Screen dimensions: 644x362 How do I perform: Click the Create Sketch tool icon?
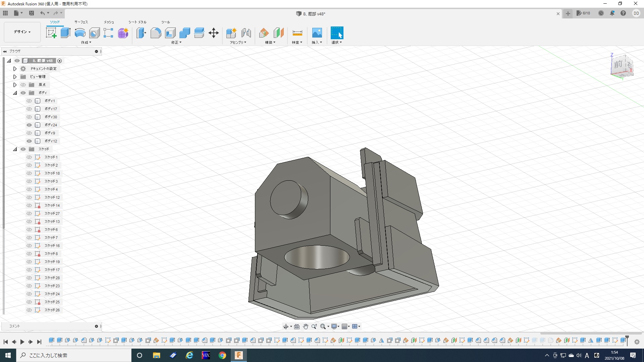point(51,33)
